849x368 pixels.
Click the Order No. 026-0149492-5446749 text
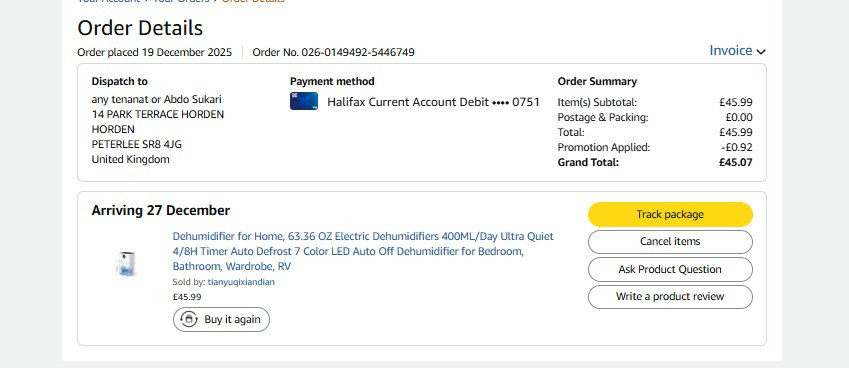(x=334, y=52)
